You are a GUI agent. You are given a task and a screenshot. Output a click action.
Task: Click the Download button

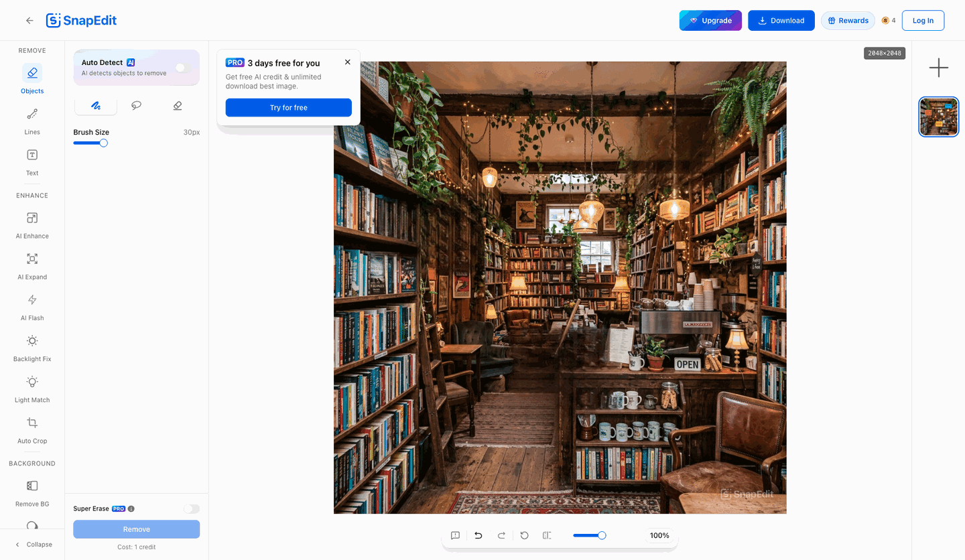781,21
